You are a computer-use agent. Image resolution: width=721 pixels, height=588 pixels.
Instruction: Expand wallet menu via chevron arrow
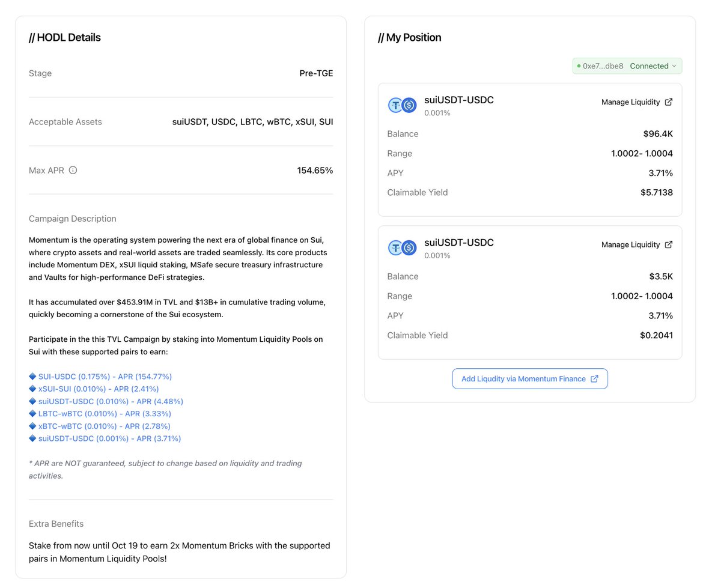674,66
